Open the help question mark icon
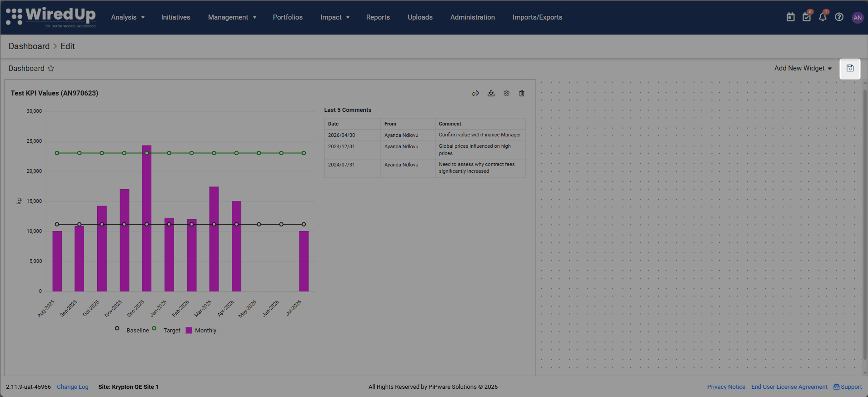The height and width of the screenshot is (397, 868). (x=839, y=17)
